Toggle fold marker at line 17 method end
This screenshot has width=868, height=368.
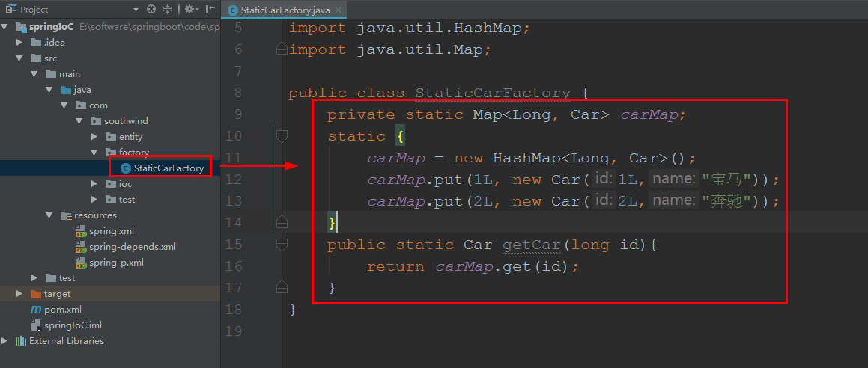point(282,287)
